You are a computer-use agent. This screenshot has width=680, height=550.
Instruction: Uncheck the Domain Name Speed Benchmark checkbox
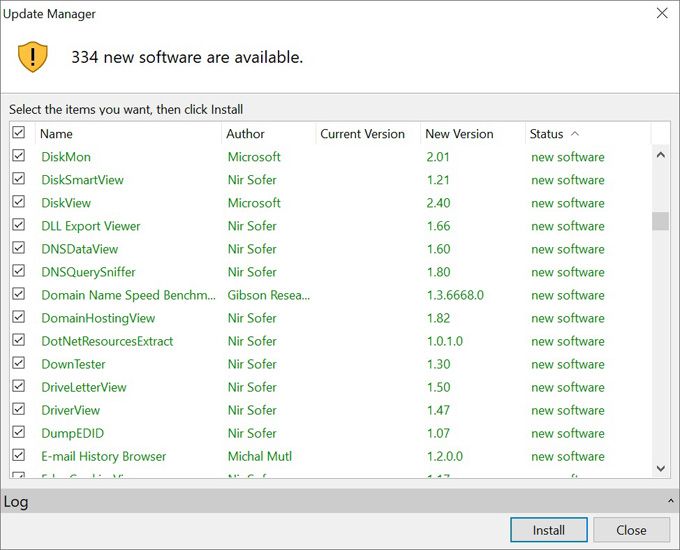coord(19,293)
